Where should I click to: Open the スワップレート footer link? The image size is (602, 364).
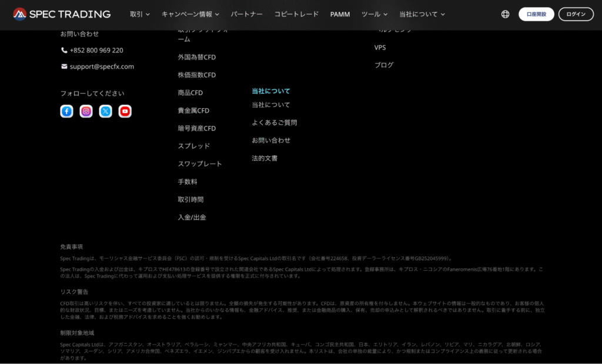(x=200, y=164)
